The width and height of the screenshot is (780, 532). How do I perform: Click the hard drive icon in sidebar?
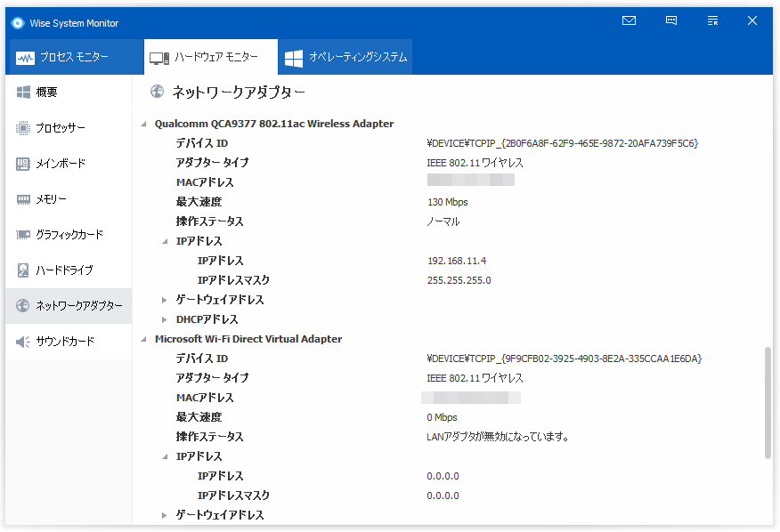(23, 270)
